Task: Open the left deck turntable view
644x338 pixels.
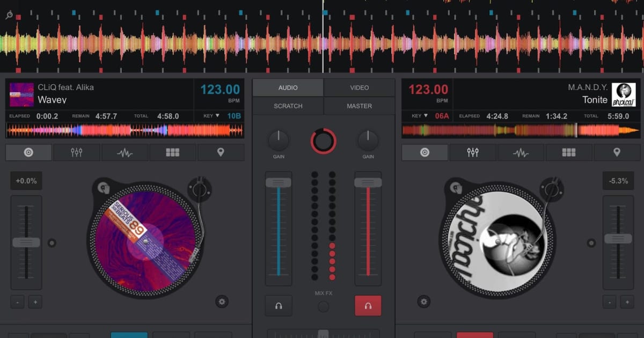Action: 28,152
